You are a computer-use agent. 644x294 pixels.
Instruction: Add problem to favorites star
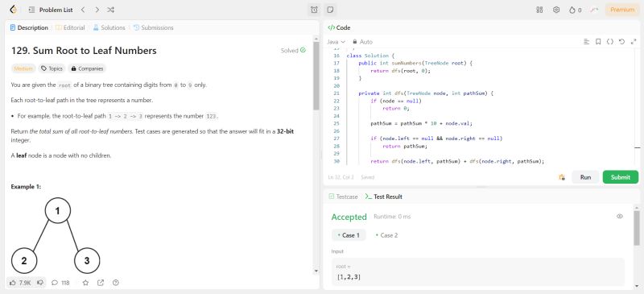85,283
